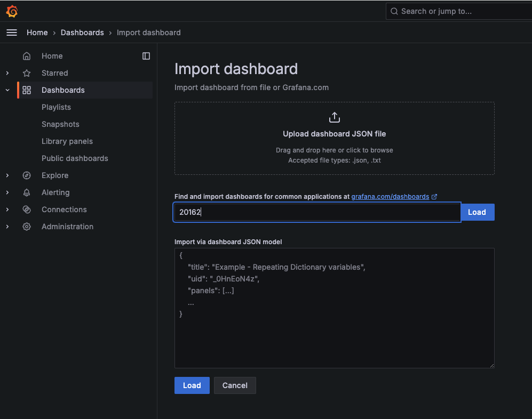Open Administration in the sidebar
Viewport: 532px width, 419px height.
67,227
